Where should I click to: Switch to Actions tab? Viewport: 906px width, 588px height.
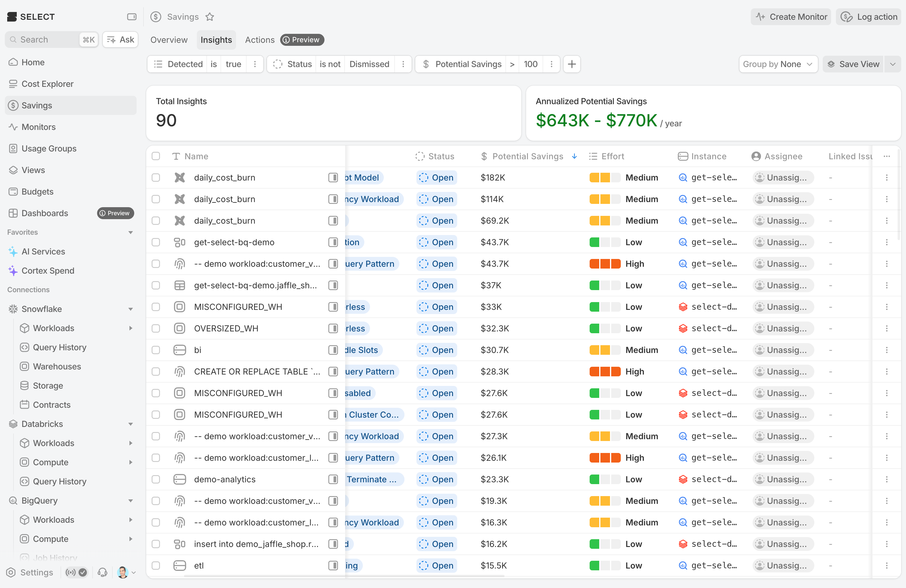[260, 40]
